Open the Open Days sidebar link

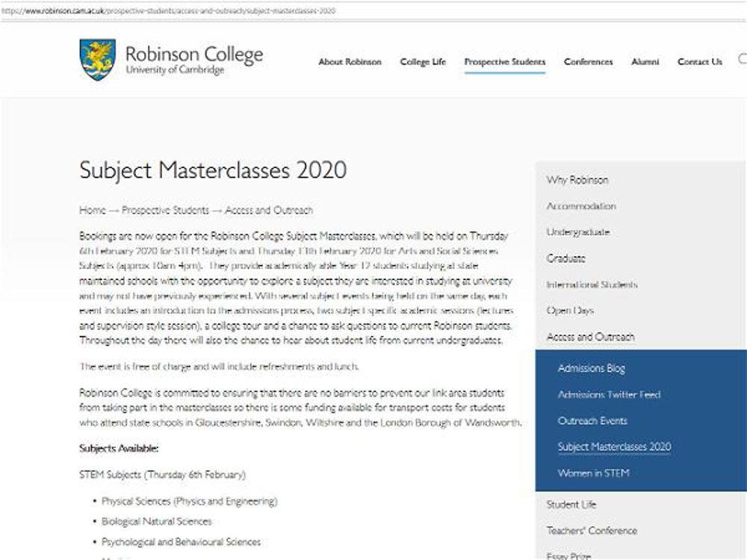[570, 311]
